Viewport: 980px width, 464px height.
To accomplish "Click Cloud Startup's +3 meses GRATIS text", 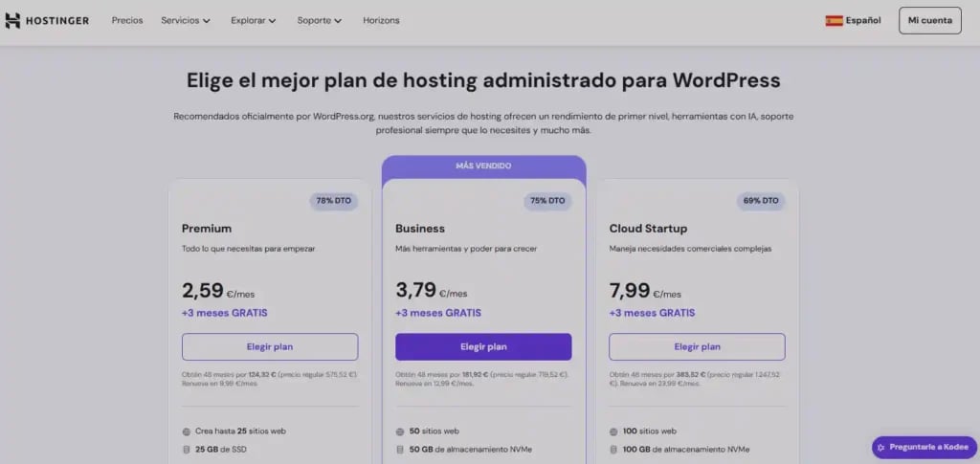I will click(652, 313).
